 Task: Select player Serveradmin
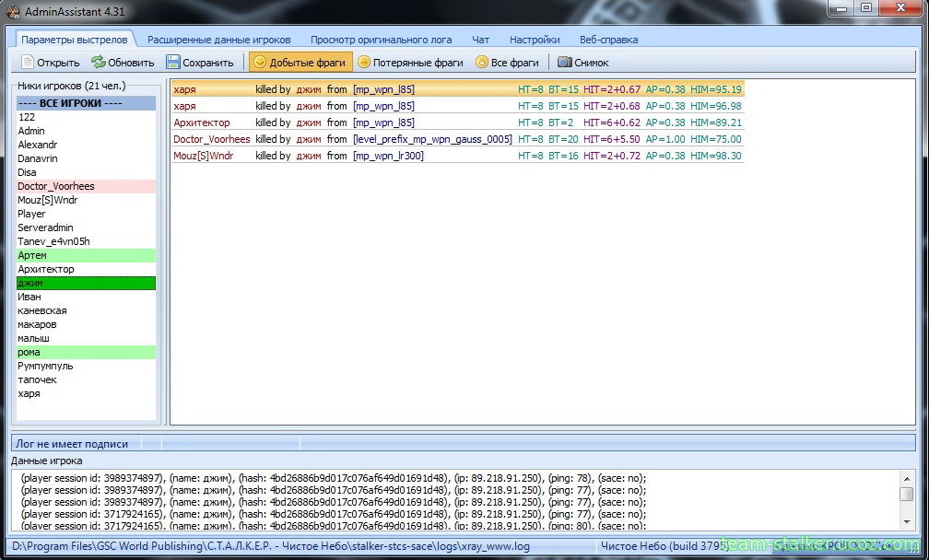[x=86, y=227]
